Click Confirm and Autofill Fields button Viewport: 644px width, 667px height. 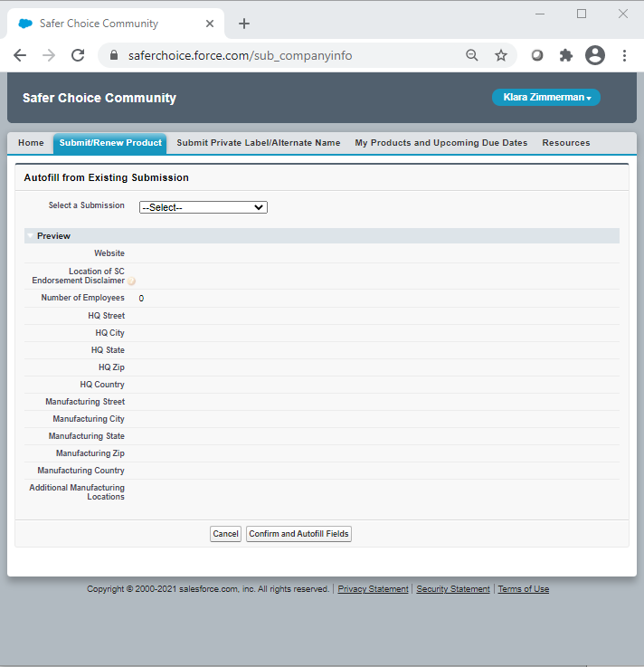(x=298, y=534)
